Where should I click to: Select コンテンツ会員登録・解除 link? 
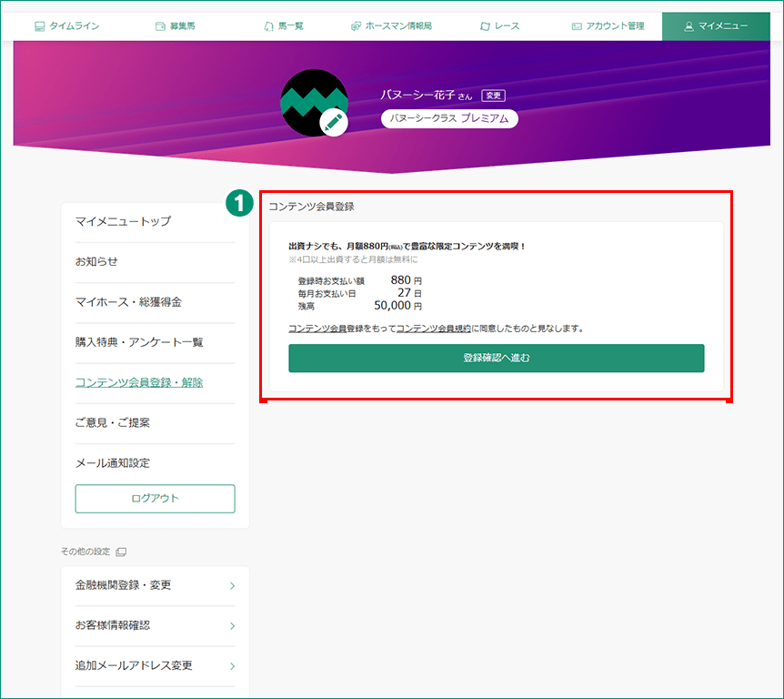tap(139, 383)
